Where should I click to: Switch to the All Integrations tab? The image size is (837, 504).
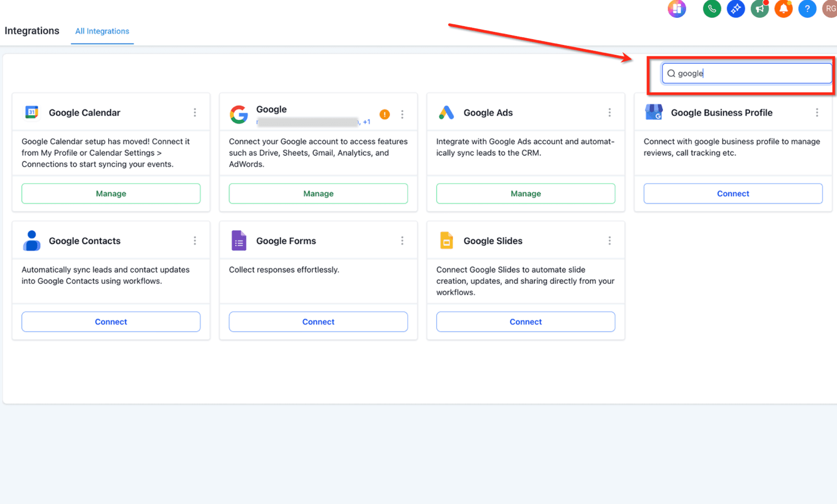tap(102, 31)
